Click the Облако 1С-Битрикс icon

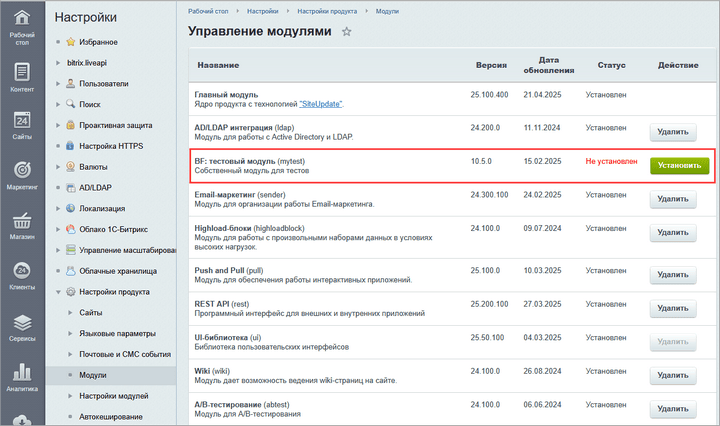[70, 229]
